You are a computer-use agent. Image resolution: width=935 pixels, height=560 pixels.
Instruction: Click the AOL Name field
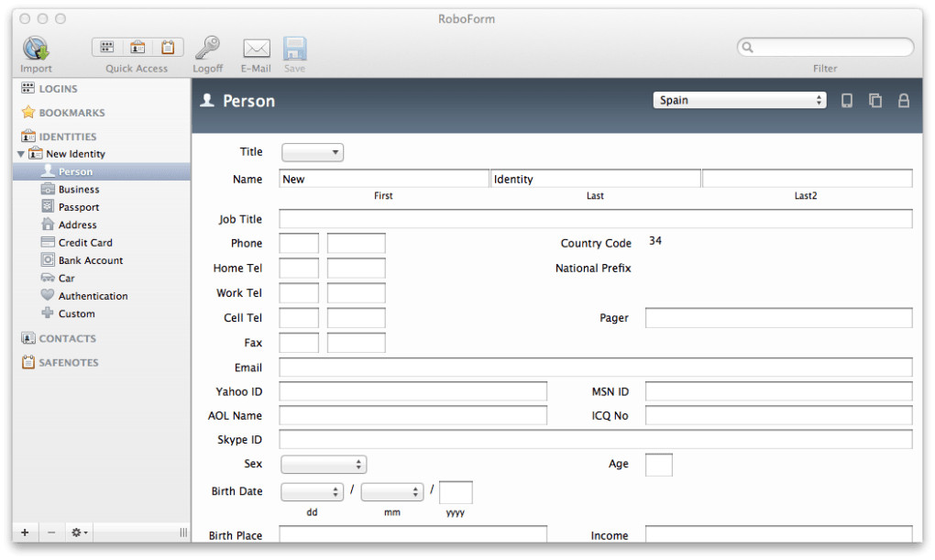click(412, 415)
